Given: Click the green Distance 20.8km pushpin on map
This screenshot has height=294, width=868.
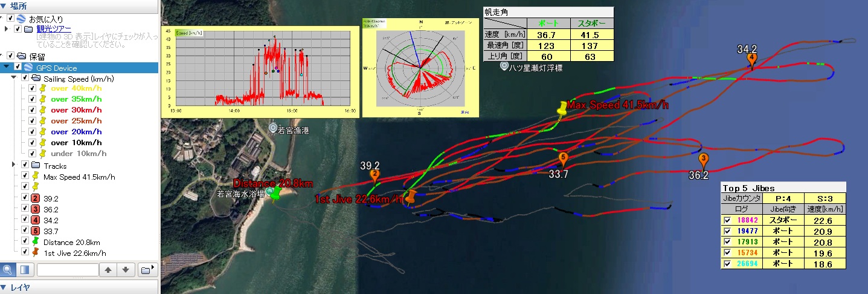Looking at the screenshot, I should coord(276,194).
